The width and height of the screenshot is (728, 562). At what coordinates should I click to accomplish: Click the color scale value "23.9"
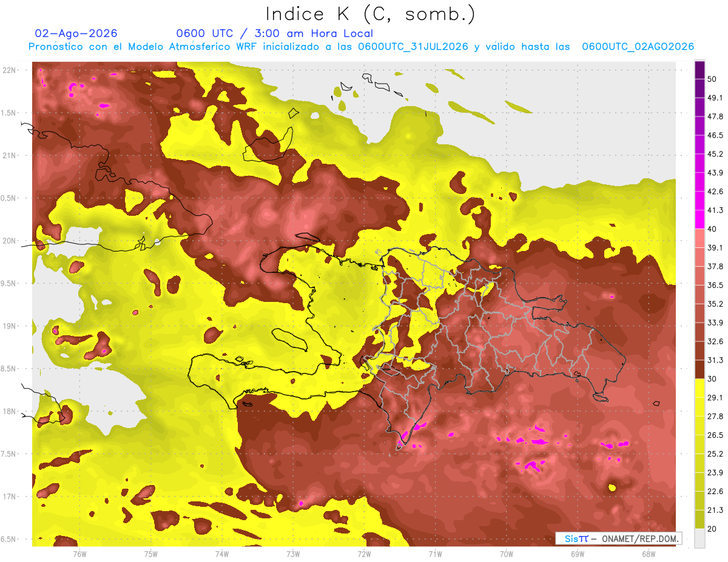pos(715,472)
